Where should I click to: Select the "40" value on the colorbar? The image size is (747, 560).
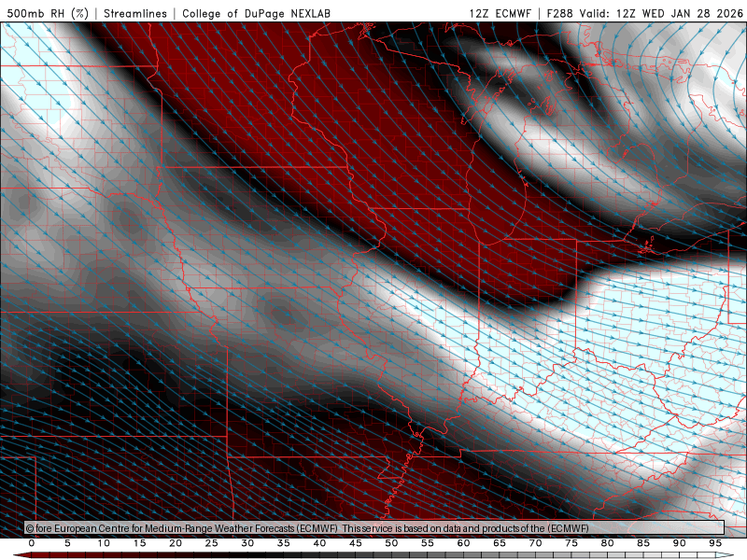click(x=319, y=543)
